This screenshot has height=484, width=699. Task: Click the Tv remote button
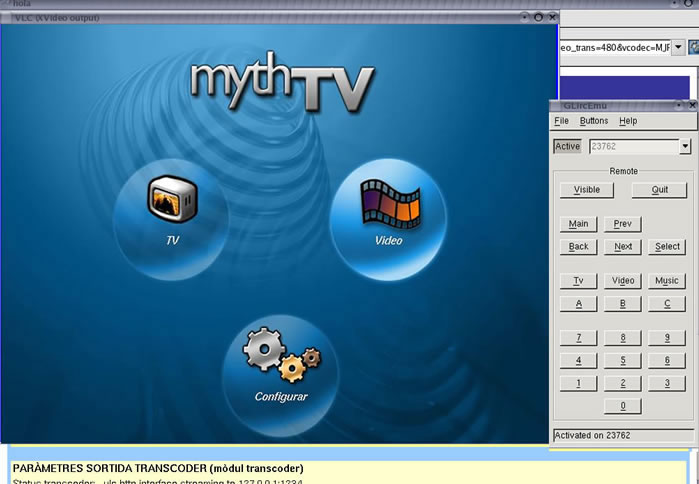click(x=578, y=281)
